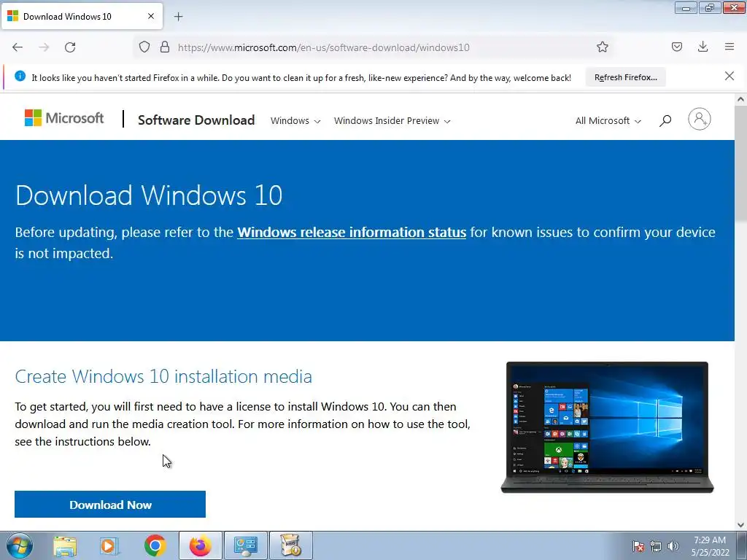The width and height of the screenshot is (747, 560).
Task: Click the forward navigation arrow
Action: (44, 47)
